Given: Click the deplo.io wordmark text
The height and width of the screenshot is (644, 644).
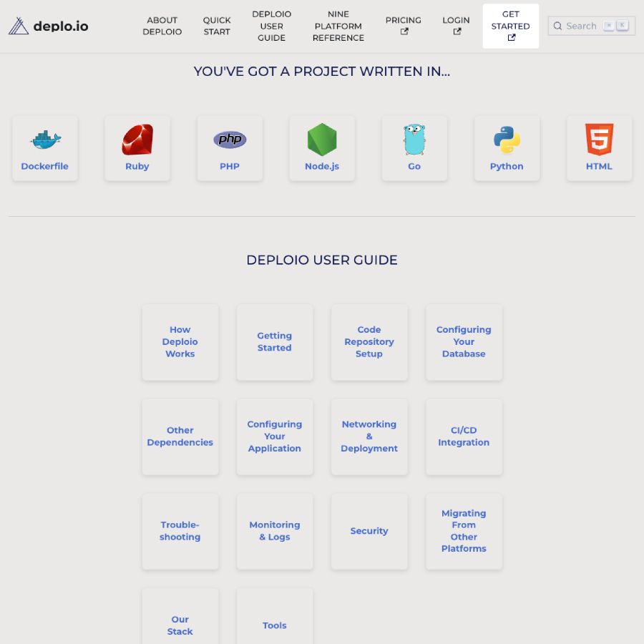Looking at the screenshot, I should [61, 26].
